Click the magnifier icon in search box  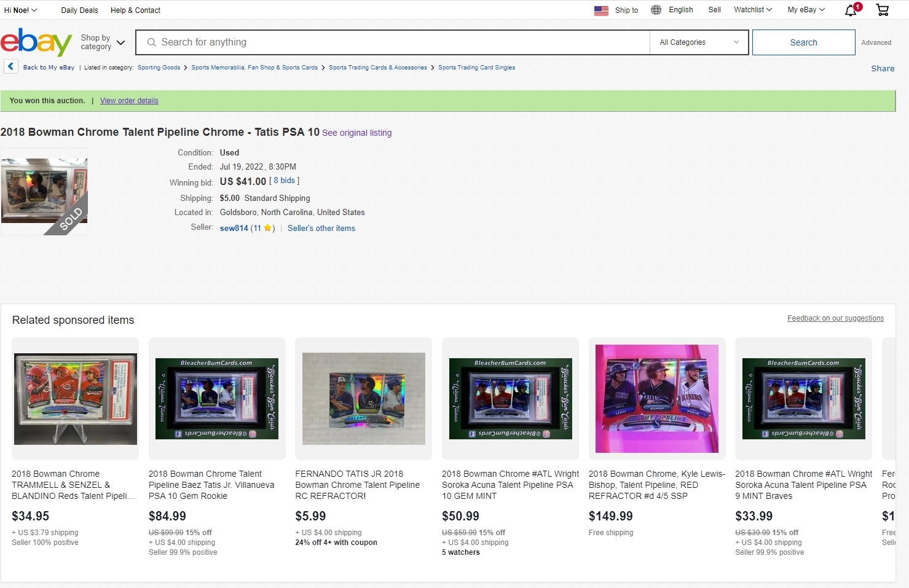[151, 42]
